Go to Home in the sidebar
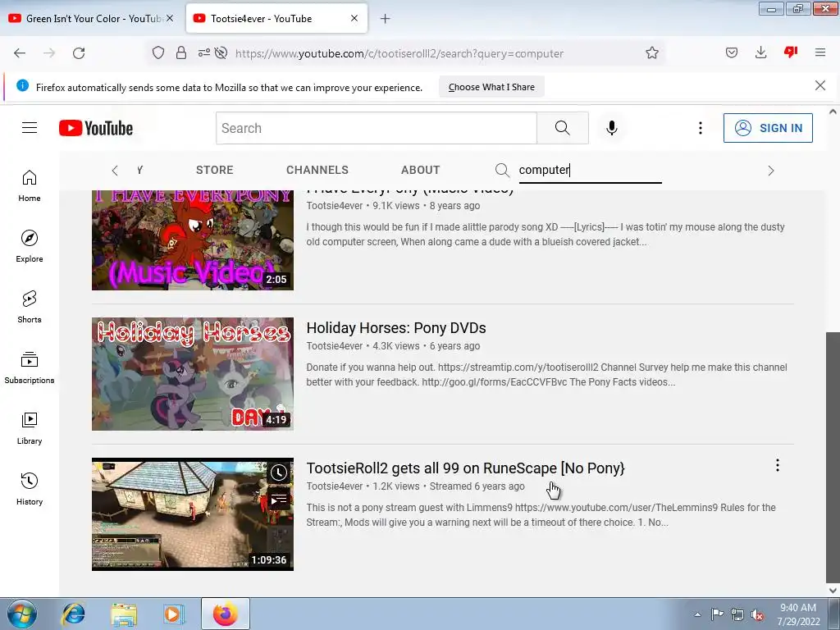This screenshot has width=840, height=630. tap(30, 186)
